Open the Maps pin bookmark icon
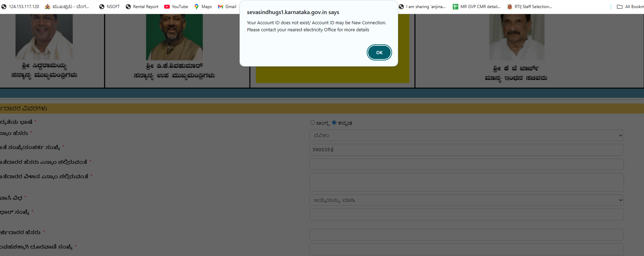This screenshot has width=644, height=256. click(x=197, y=7)
